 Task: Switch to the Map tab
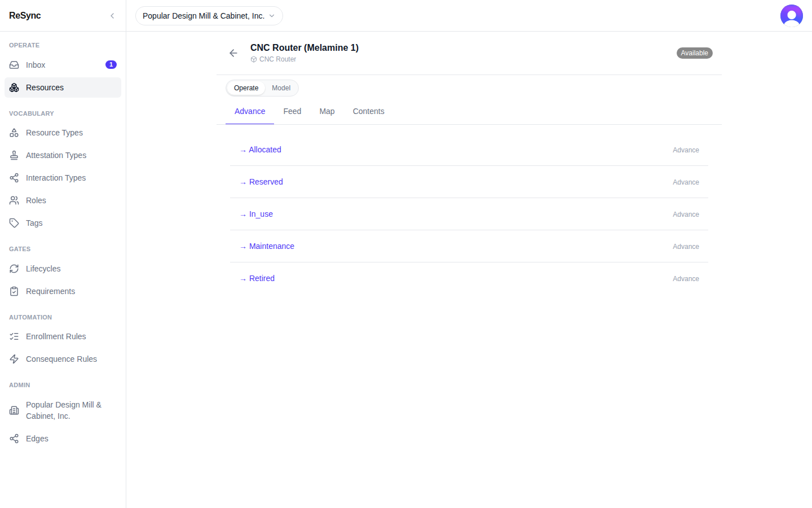point(327,111)
